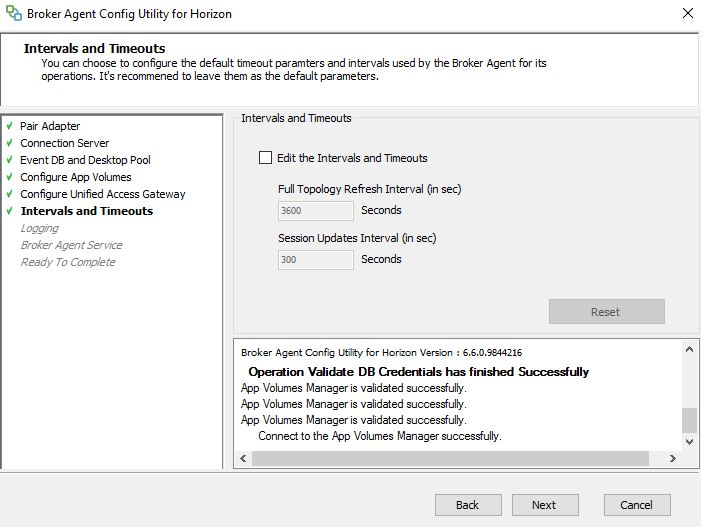The height and width of the screenshot is (527, 701).
Task: Enable Edit the Intervals and Timeouts checkbox
Action: tap(265, 158)
